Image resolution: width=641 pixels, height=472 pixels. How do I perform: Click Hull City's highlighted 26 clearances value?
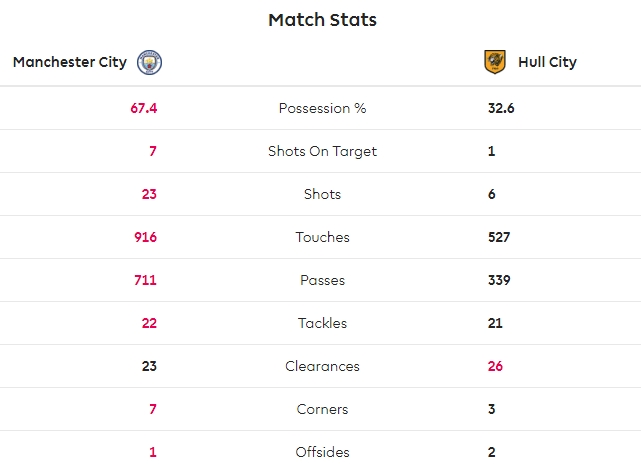click(x=495, y=366)
